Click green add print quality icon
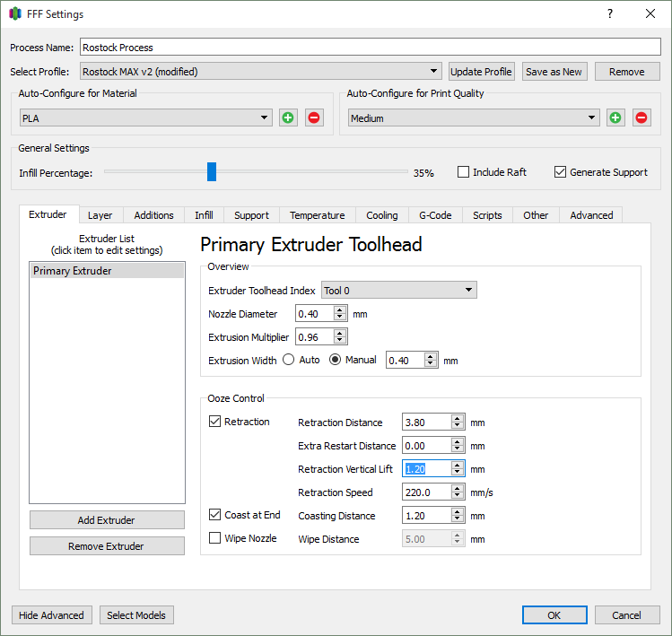 pos(615,118)
